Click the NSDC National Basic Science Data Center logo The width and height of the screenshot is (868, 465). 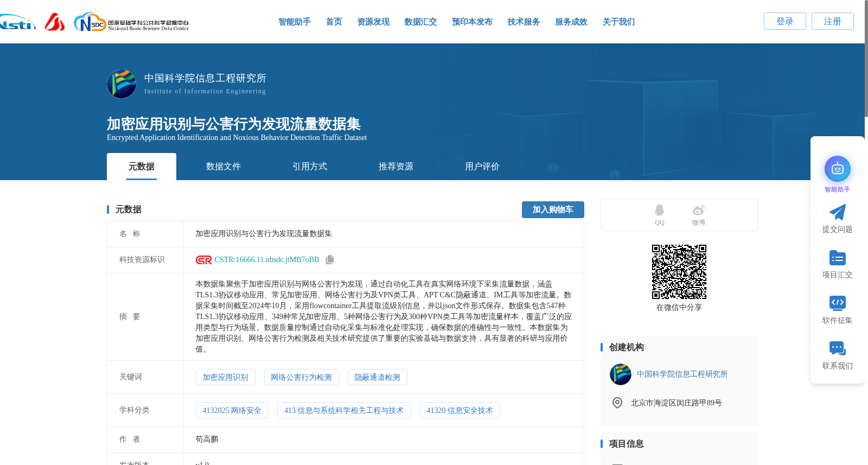pyautogui.click(x=131, y=22)
